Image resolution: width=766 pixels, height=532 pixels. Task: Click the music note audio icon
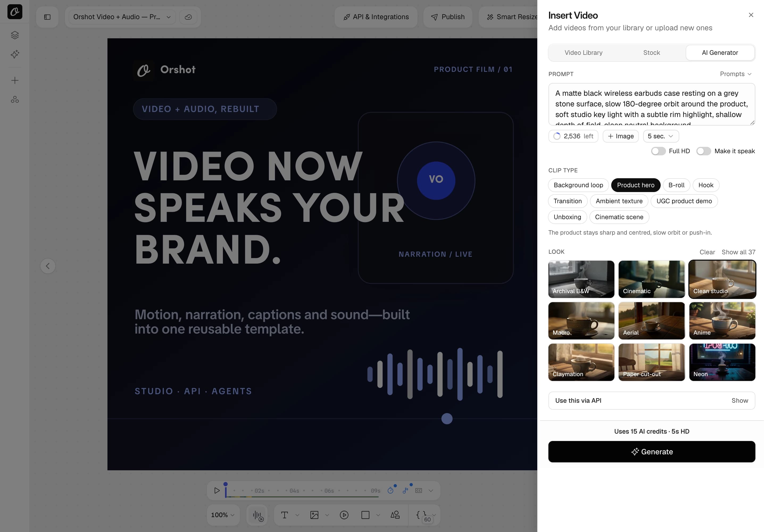click(x=405, y=490)
